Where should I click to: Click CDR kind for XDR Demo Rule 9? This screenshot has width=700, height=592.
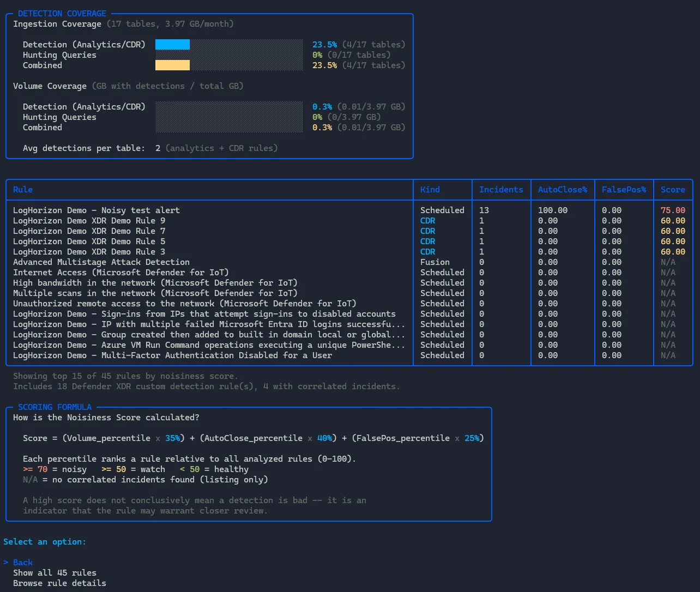coord(428,220)
